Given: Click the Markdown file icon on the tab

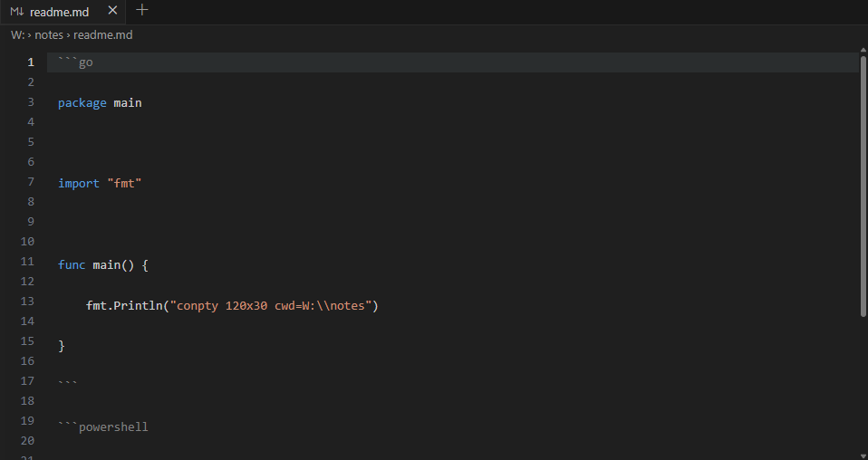Looking at the screenshot, I should (16, 12).
